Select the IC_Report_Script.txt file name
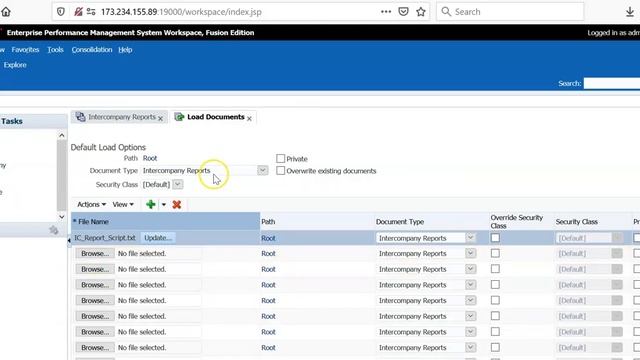640x360 pixels. [105, 238]
